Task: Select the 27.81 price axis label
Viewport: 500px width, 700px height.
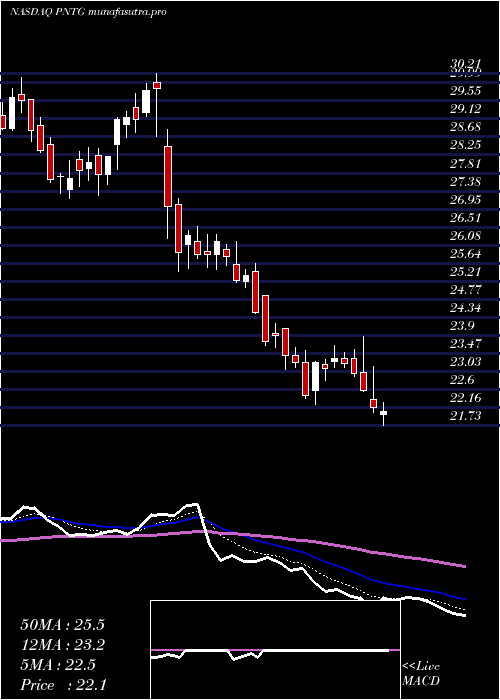Action: (465, 163)
